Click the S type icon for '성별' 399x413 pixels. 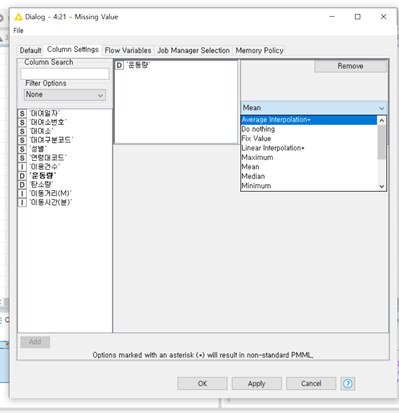tap(22, 149)
